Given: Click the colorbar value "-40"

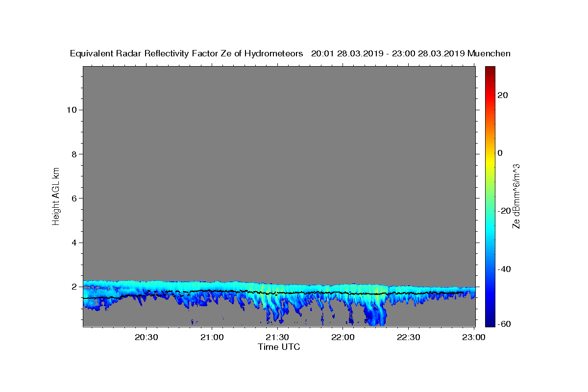Looking at the screenshot, I should pos(504,269).
